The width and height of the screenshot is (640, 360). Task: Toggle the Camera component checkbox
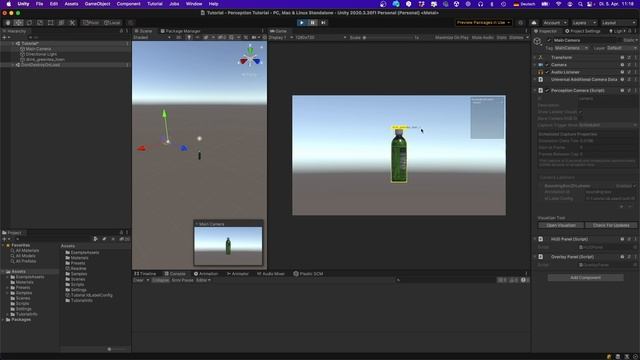[547, 65]
